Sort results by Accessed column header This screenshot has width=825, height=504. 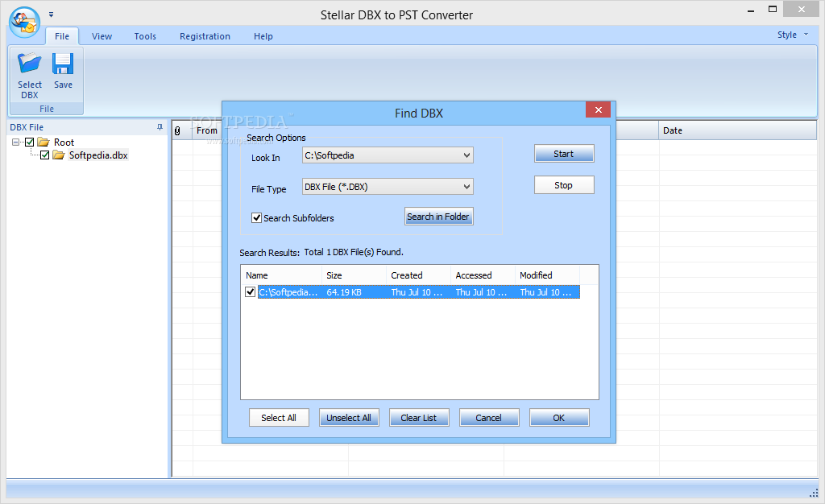coord(483,275)
